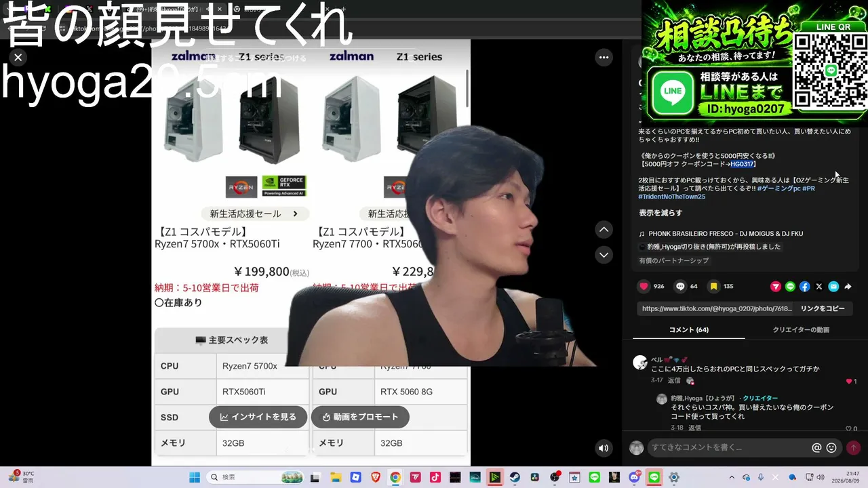Show hidden system tray icons
This screenshot has width=868, height=488.
(731, 477)
